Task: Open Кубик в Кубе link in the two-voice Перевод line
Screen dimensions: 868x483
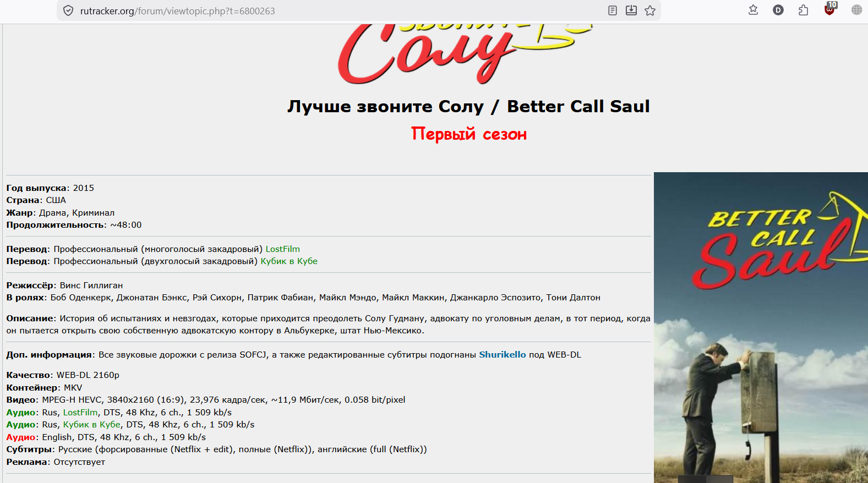Action: pos(289,261)
